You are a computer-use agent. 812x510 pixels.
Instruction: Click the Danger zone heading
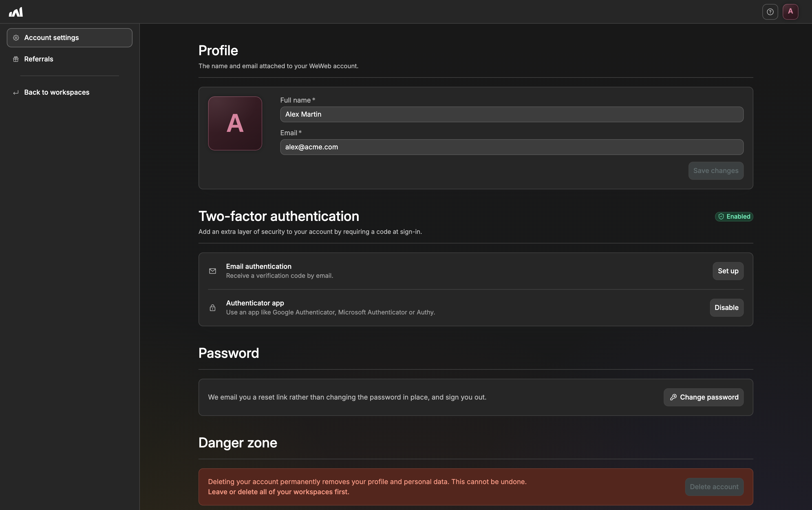pos(238,443)
